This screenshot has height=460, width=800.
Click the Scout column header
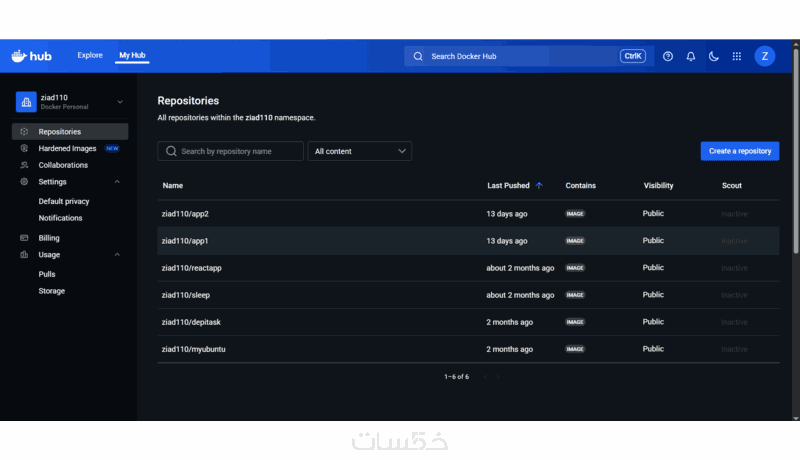732,186
